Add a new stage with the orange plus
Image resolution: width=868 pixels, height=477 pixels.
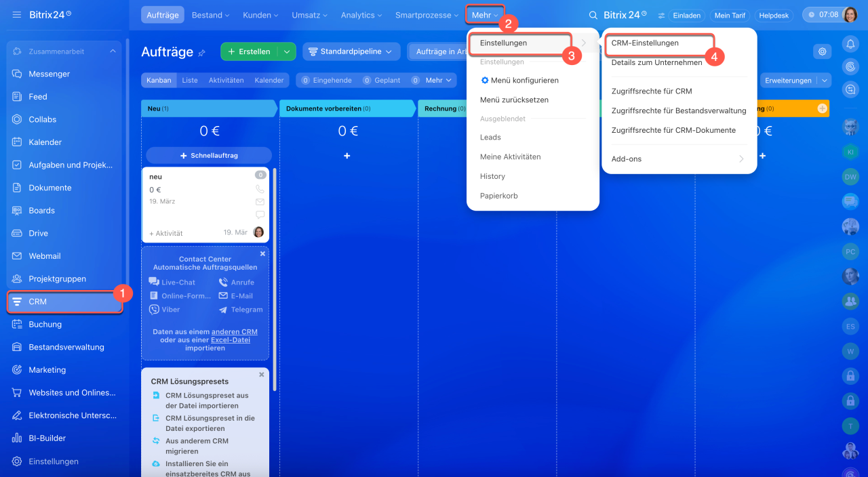(823, 108)
